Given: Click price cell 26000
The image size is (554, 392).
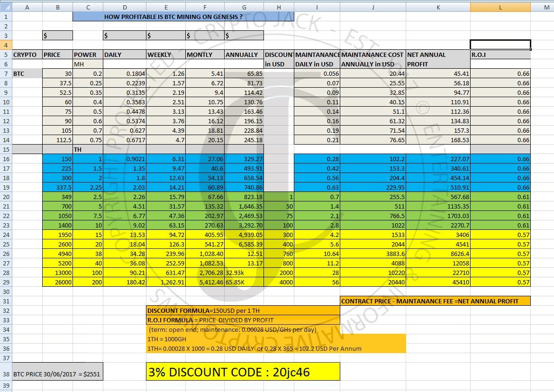Looking at the screenshot, I should click(x=58, y=282).
